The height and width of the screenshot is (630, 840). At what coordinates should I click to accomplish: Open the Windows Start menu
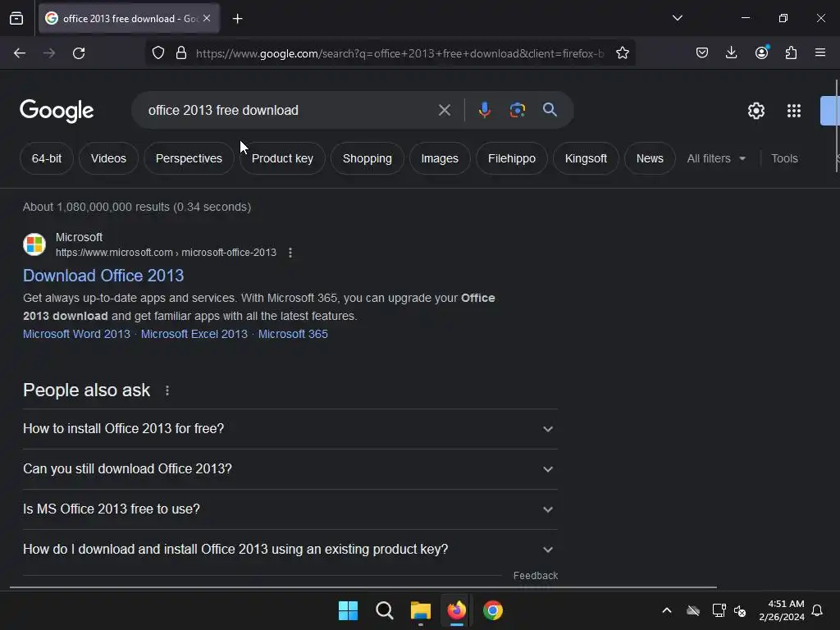click(348, 610)
